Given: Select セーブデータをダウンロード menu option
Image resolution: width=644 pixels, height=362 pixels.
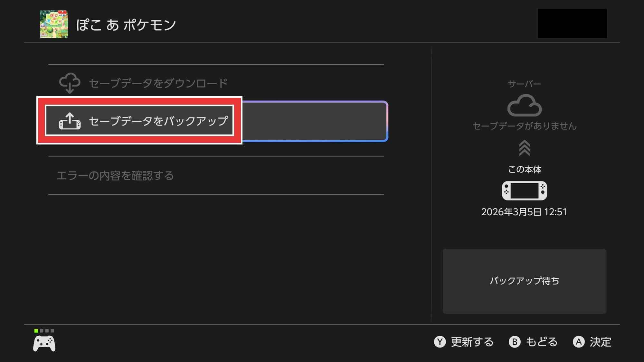Looking at the screenshot, I should point(158,83).
